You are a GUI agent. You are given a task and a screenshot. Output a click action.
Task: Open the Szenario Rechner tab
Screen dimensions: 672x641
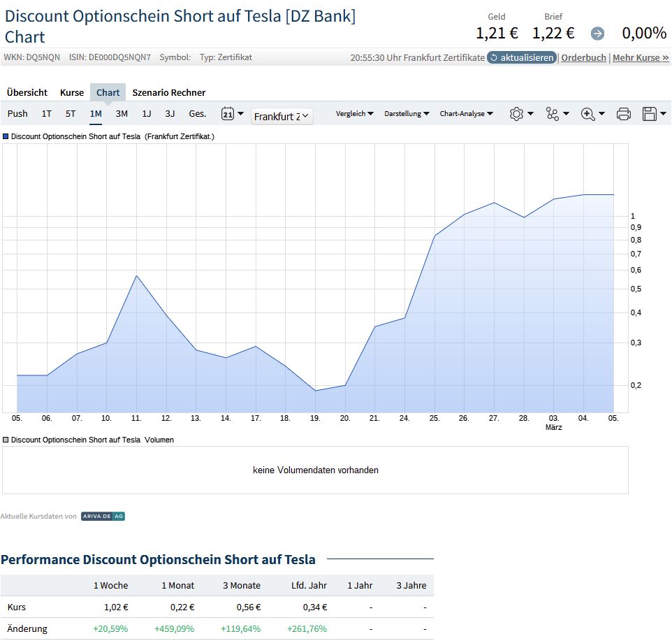click(x=169, y=92)
